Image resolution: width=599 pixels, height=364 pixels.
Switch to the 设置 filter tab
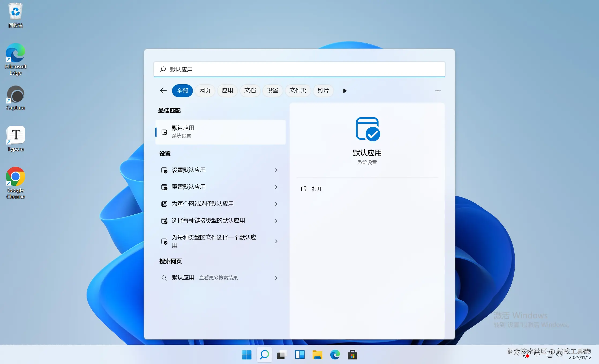[272, 91]
